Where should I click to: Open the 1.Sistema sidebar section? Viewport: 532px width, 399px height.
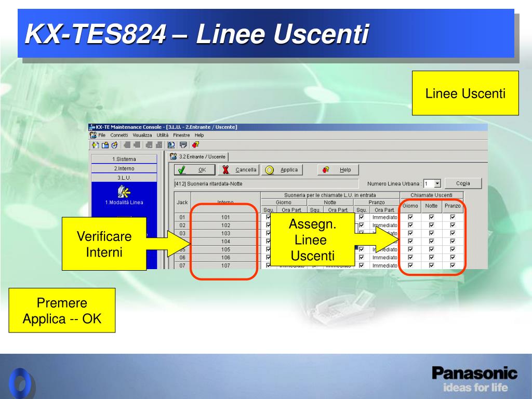pyautogui.click(x=124, y=159)
